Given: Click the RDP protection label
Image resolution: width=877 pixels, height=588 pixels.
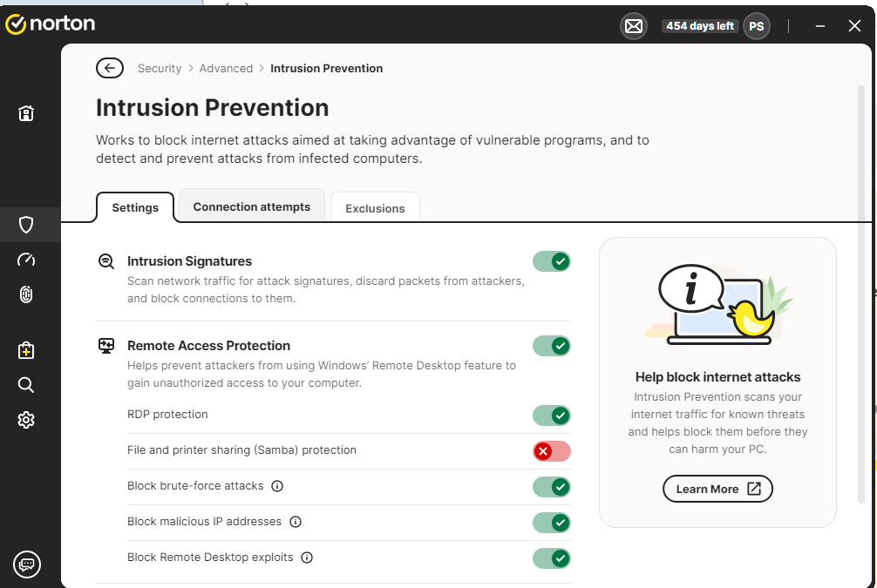Looking at the screenshot, I should coord(167,414).
